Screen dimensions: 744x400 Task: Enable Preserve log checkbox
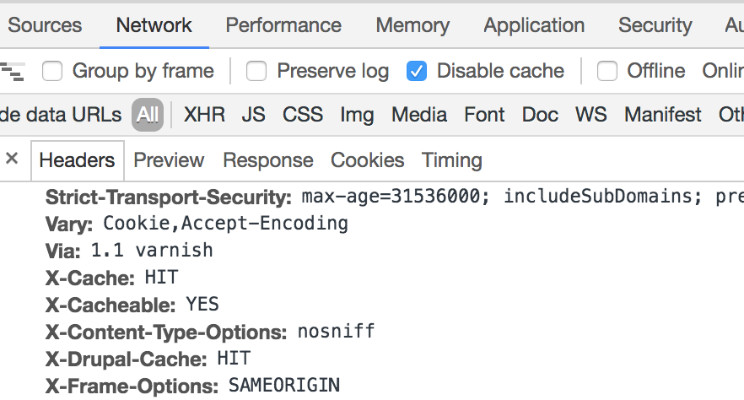pyautogui.click(x=257, y=71)
